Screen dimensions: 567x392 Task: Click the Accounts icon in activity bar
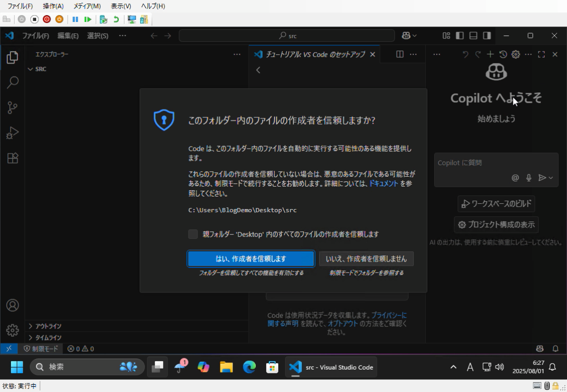coord(13,305)
